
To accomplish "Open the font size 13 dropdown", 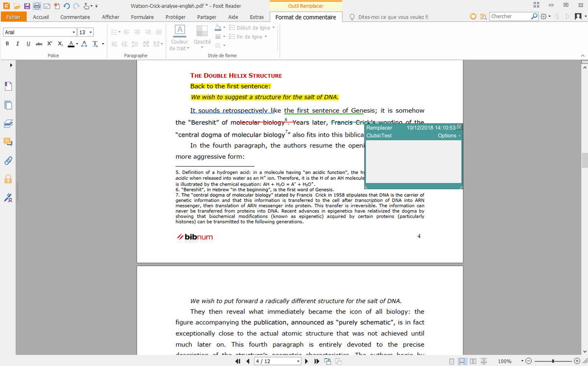I will coord(91,32).
